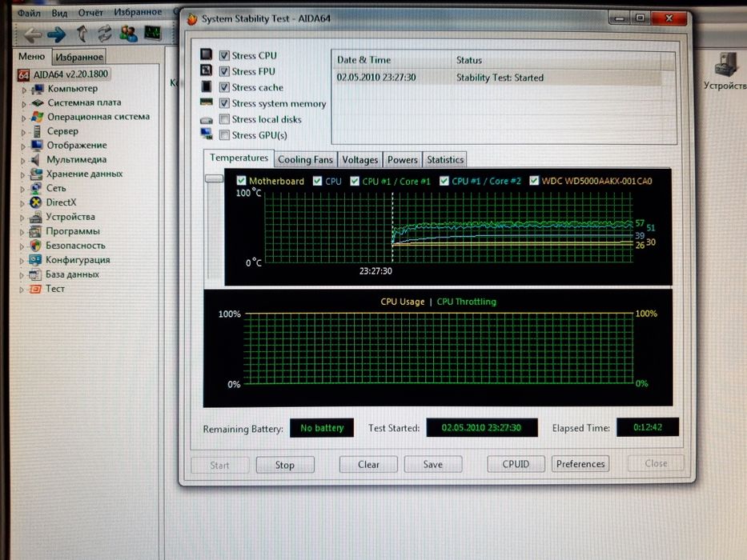Open the Избранное menu
This screenshot has height=560, width=747.
(138, 12)
